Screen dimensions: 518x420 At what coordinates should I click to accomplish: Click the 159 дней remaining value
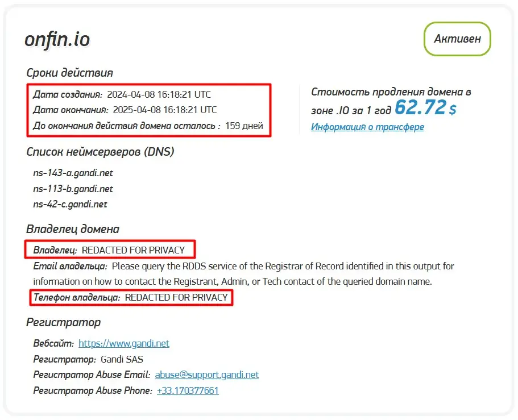(x=244, y=126)
